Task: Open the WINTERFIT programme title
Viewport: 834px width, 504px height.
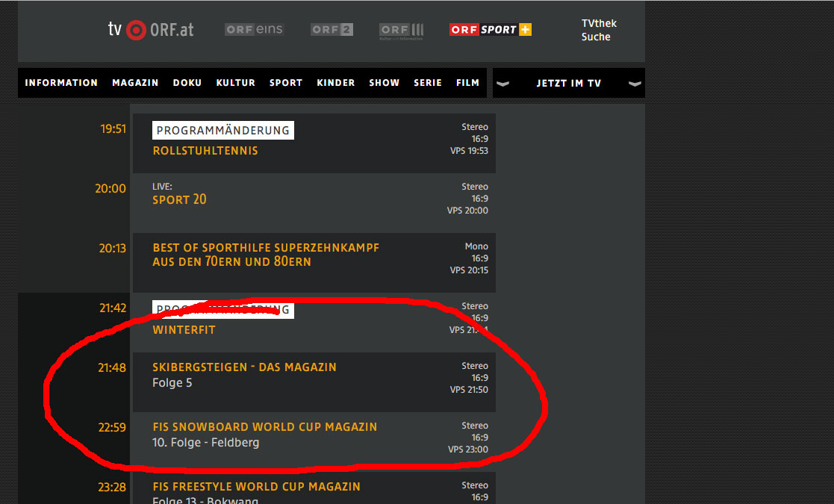Action: [184, 330]
